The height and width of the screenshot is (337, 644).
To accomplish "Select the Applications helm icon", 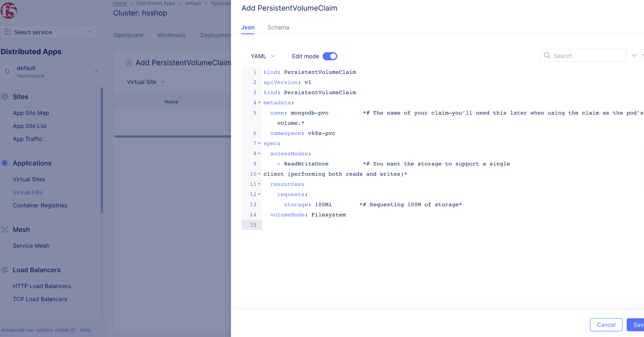I will pos(5,163).
